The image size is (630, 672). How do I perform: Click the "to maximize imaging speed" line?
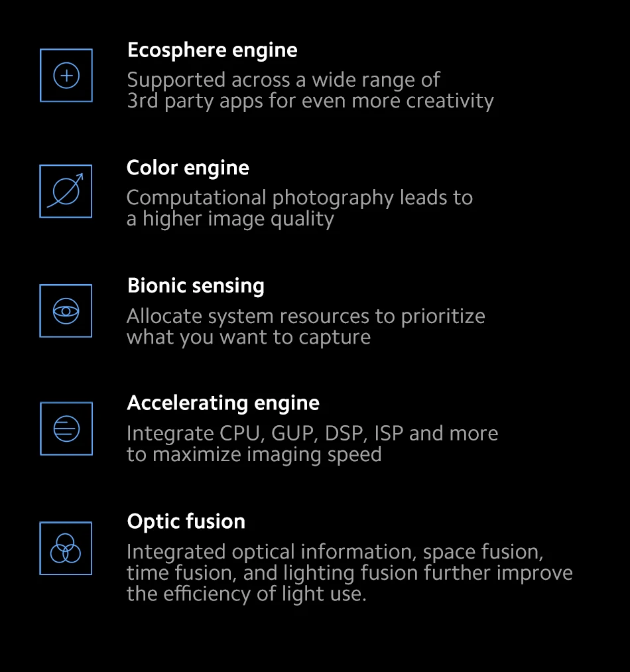(254, 455)
